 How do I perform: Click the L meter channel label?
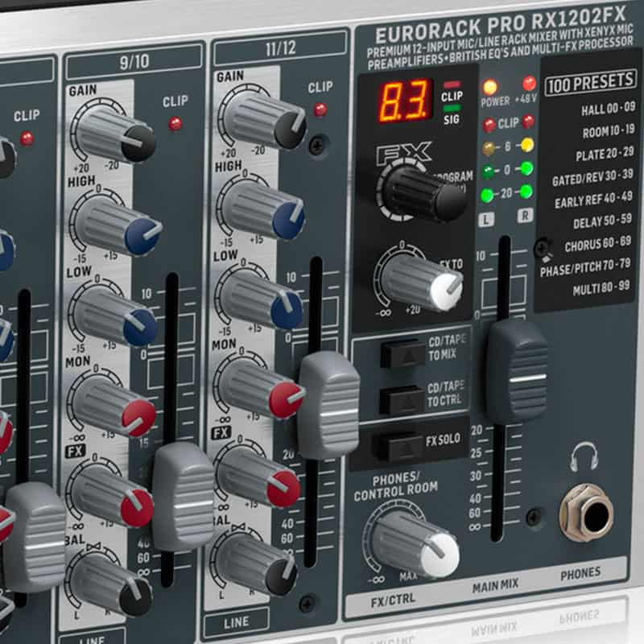(486, 220)
